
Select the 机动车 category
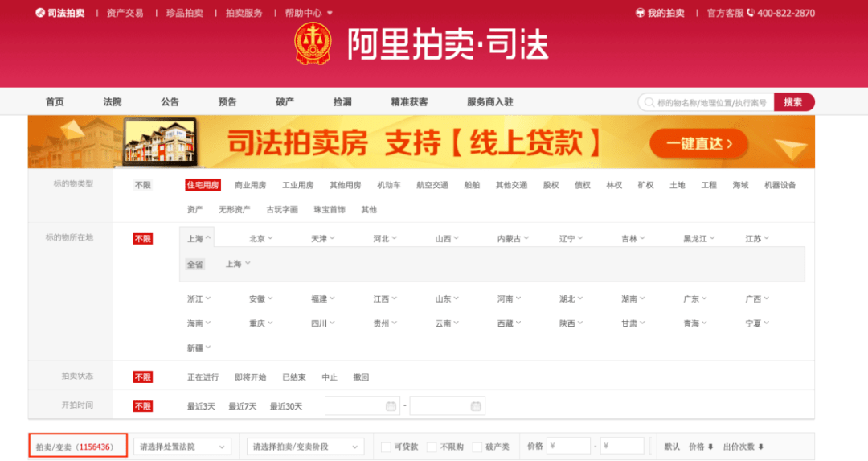389,185
